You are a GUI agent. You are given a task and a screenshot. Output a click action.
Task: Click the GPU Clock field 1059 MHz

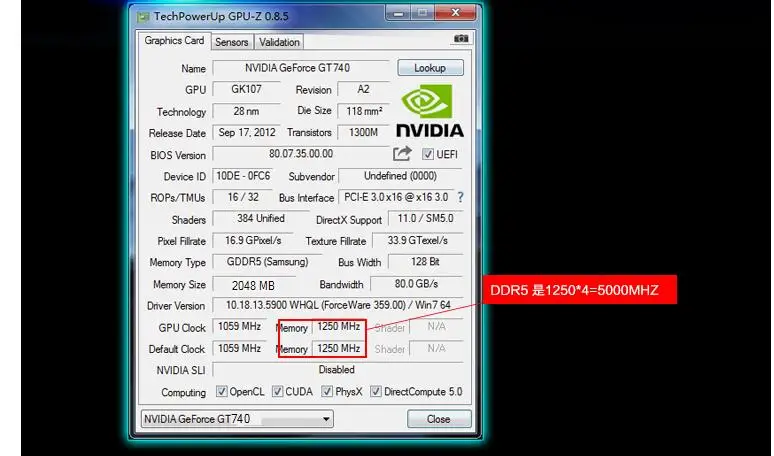(239, 326)
